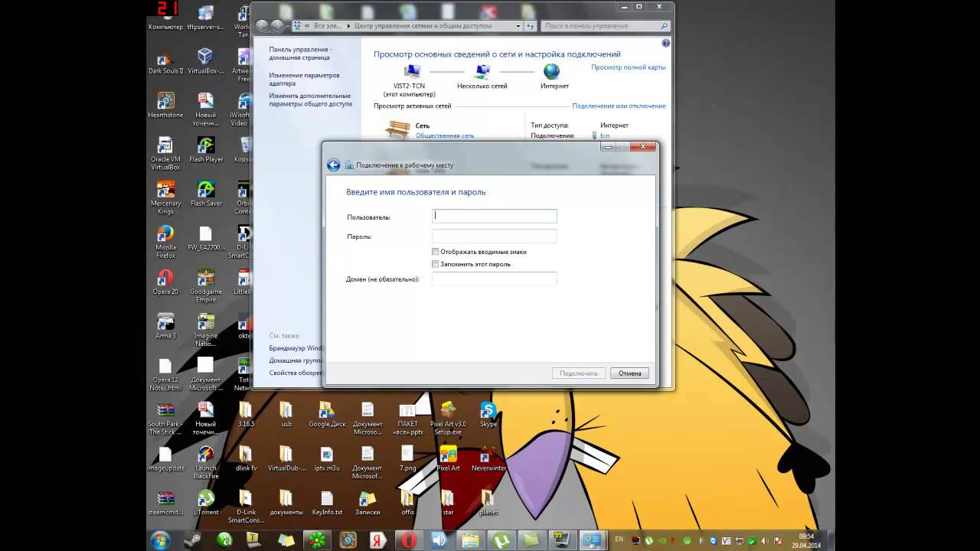Open the Arma 3 desktop shortcut

point(165,326)
